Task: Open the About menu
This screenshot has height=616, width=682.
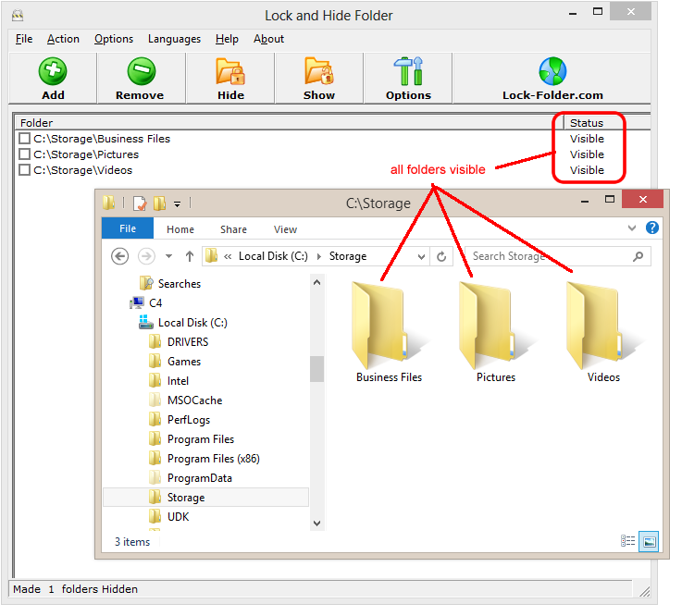Action: tap(268, 39)
